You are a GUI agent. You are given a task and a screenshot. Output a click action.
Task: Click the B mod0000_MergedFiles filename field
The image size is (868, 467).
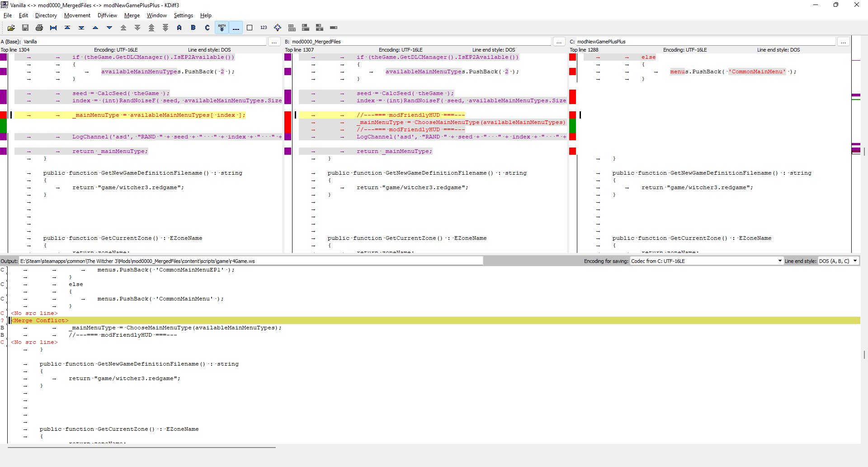[421, 42]
